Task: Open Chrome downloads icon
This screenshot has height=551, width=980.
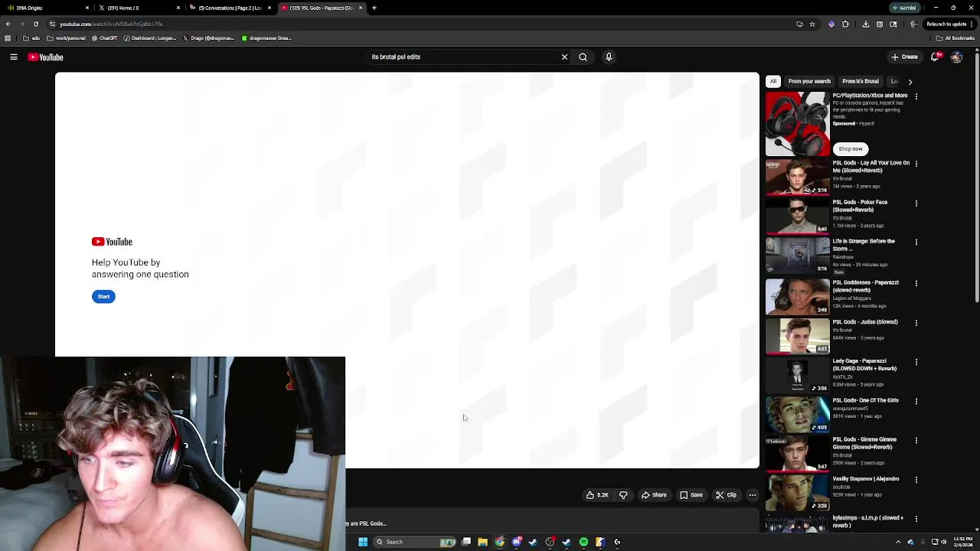Action: click(865, 24)
